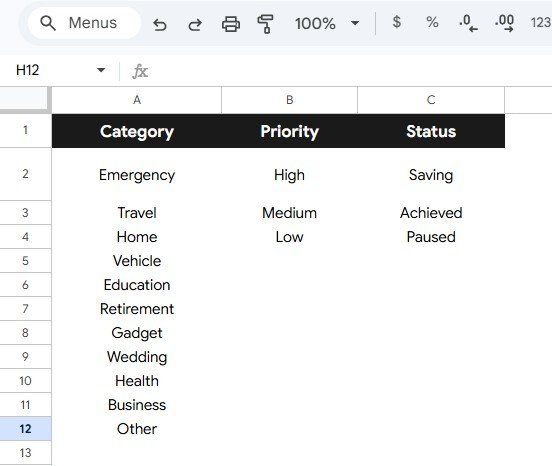Select the "Education" cell
Screen dimensions: 552x466
(137, 285)
